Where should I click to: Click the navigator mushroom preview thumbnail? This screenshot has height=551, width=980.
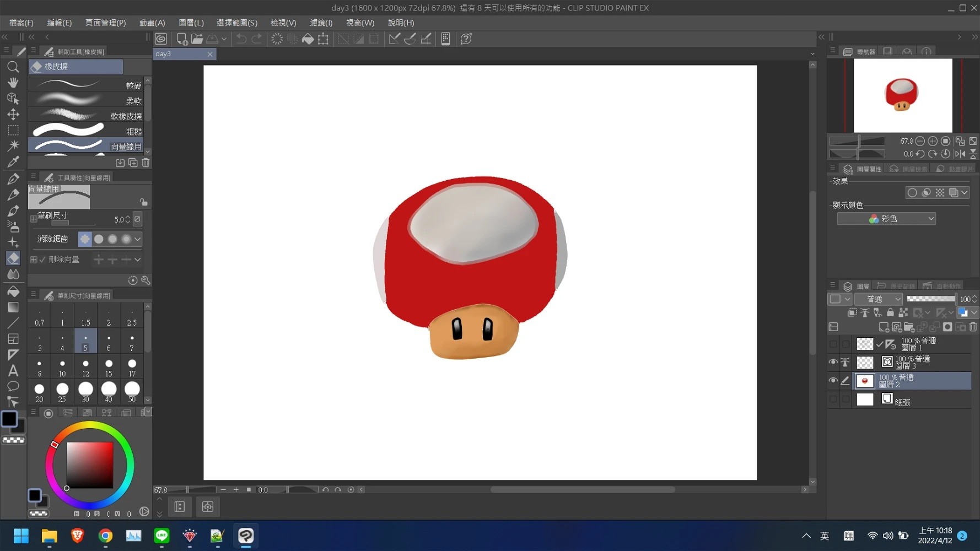(903, 95)
